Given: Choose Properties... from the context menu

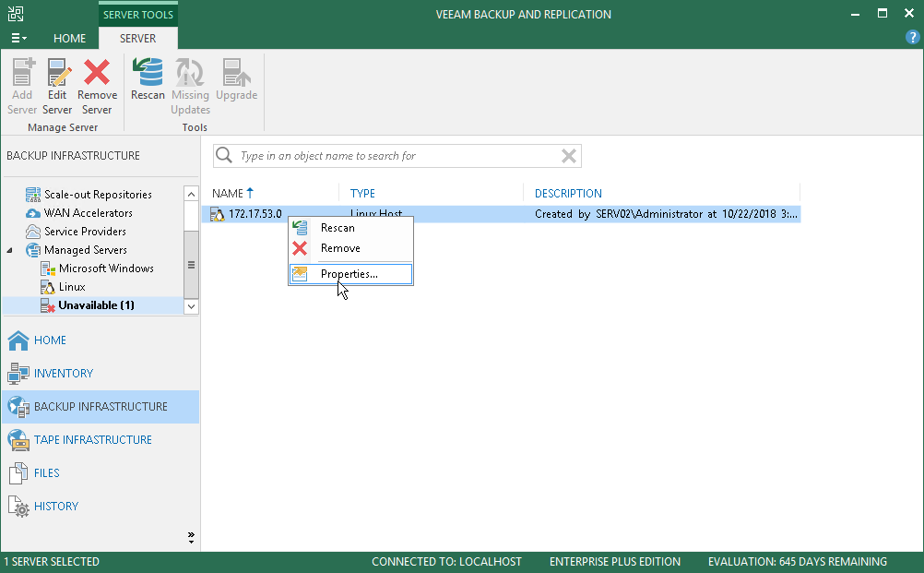Looking at the screenshot, I should [x=350, y=274].
